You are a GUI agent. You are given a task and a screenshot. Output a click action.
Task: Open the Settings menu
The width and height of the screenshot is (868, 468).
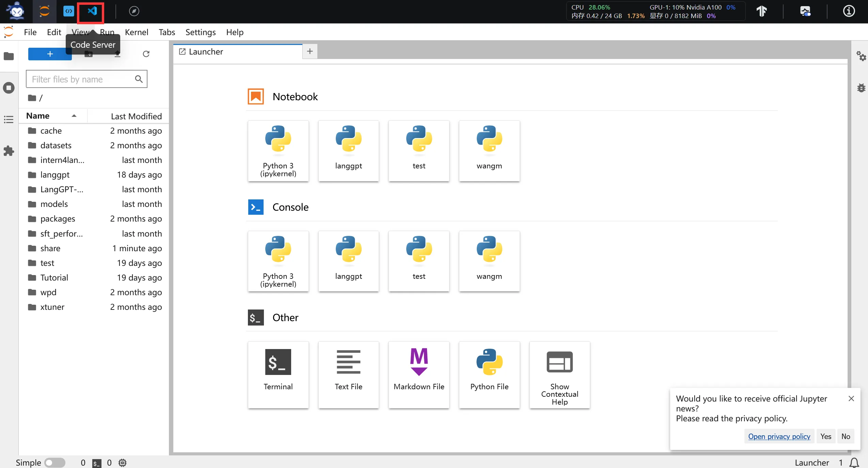(200, 32)
